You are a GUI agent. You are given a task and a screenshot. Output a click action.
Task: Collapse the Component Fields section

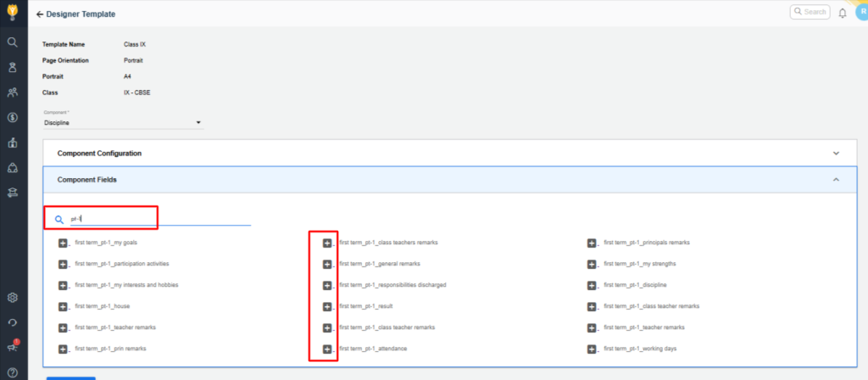tap(836, 180)
